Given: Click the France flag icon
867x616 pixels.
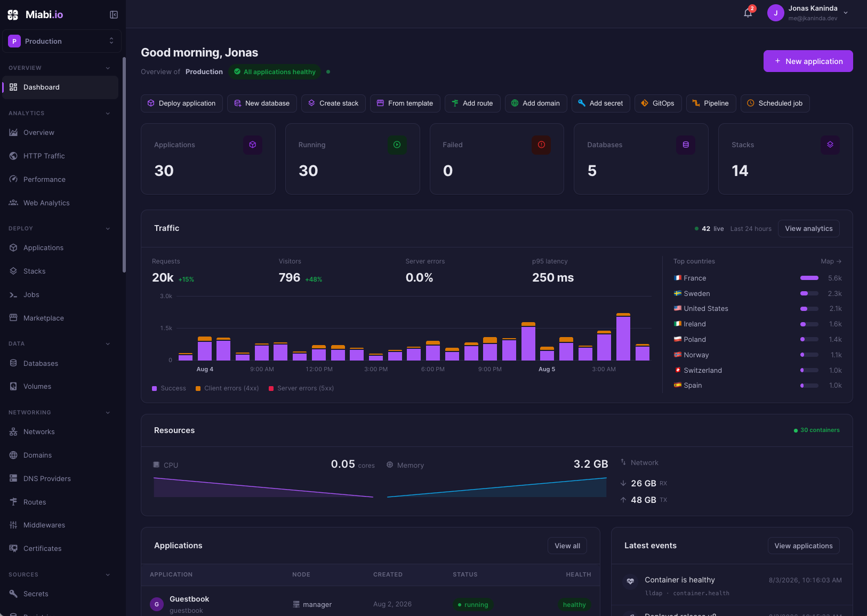Looking at the screenshot, I should coord(678,278).
